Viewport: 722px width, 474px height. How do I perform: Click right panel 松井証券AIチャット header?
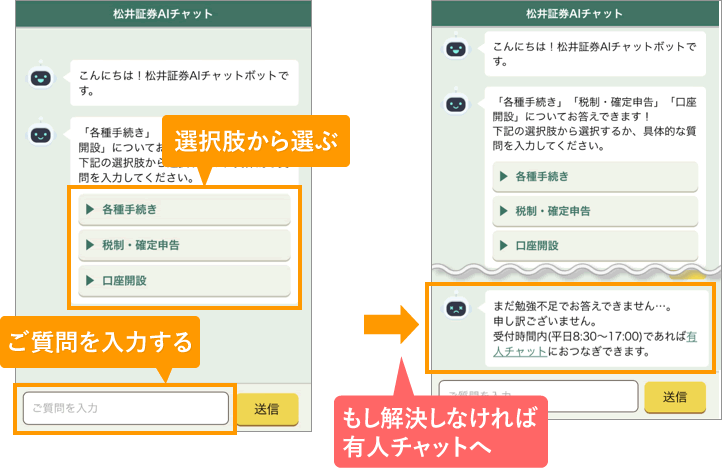point(576,14)
